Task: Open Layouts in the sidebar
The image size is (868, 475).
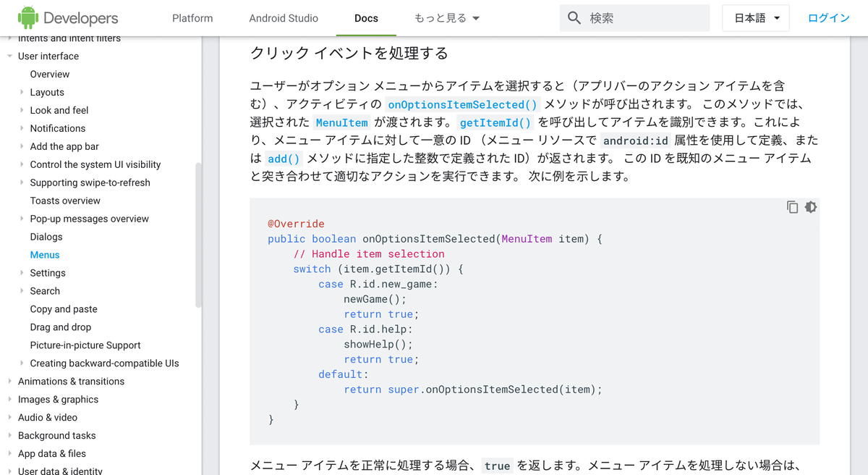Action: [47, 92]
